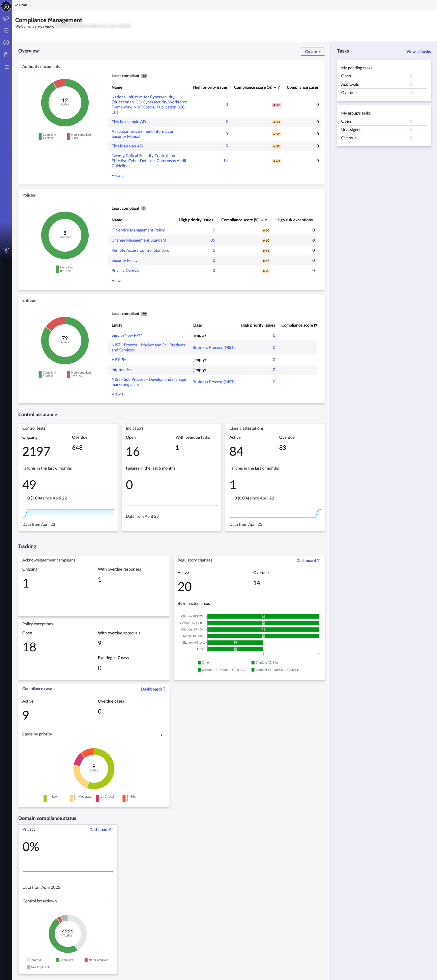This screenshot has width=437, height=980.
Task: Click 4 - Low legend in cases chart
Action: tap(51, 798)
